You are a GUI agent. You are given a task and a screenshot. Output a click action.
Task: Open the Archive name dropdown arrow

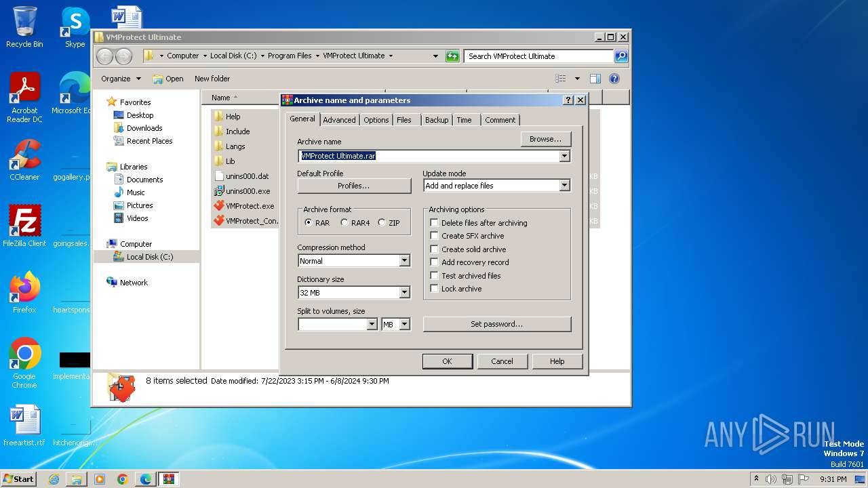(x=564, y=156)
